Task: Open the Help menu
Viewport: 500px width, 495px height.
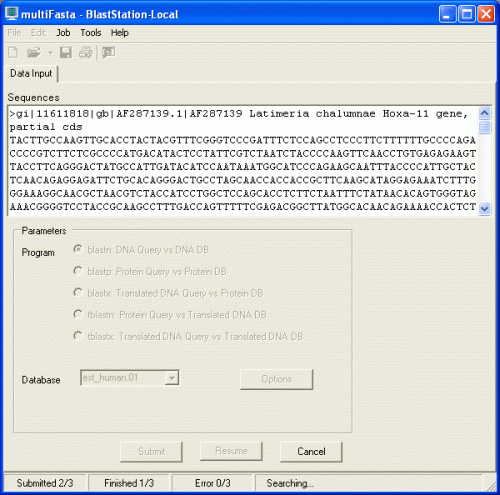Action: click(x=120, y=33)
